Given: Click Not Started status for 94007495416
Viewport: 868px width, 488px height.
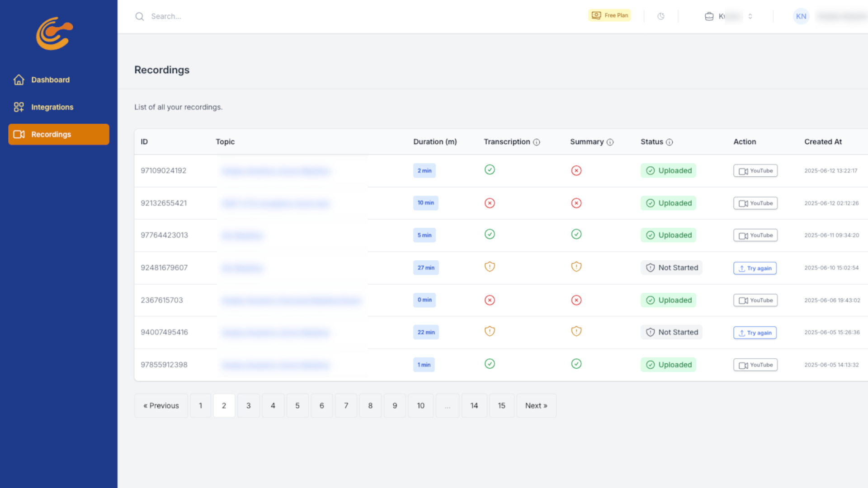Looking at the screenshot, I should click(x=671, y=332).
